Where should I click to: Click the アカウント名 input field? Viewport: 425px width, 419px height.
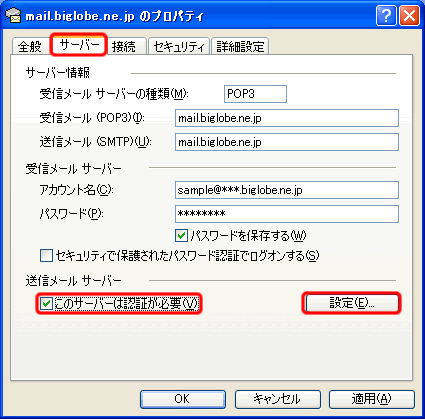[x=287, y=190]
